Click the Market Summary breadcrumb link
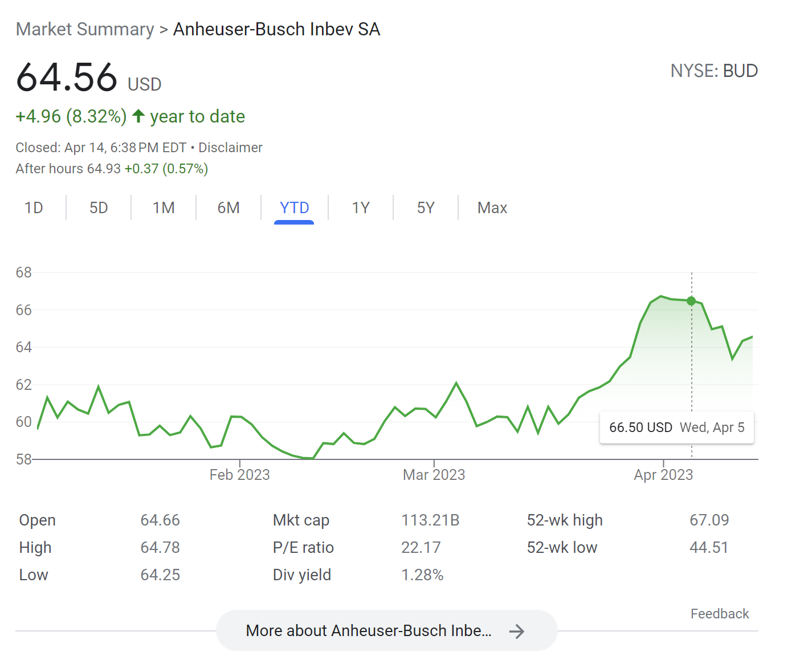 (x=85, y=29)
